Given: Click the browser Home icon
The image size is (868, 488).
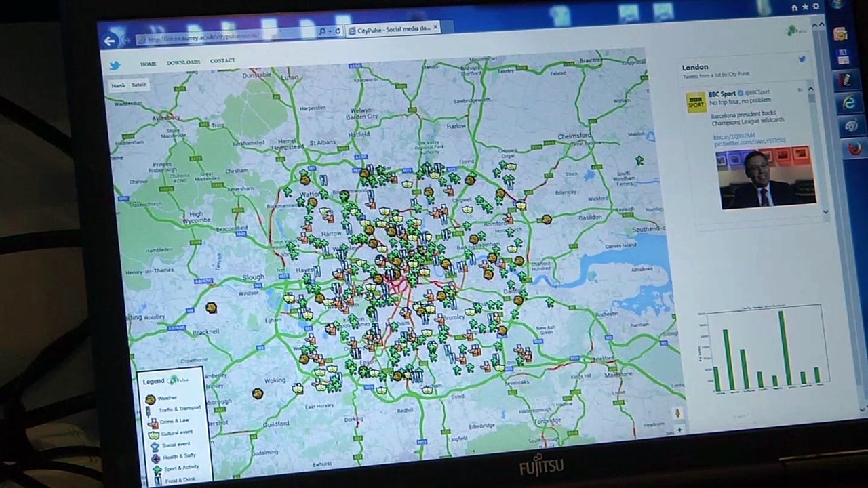Looking at the screenshot, I should [794, 8].
